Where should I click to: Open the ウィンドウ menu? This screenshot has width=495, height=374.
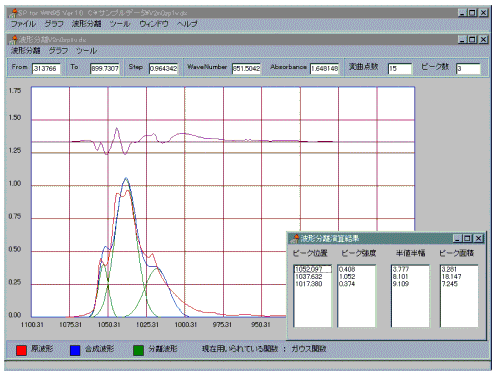point(153,24)
